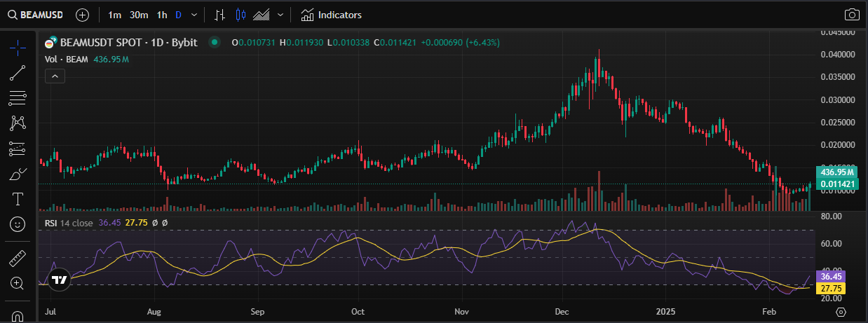
Task: Take a chart snapshot with camera icon
Action: click(x=852, y=15)
